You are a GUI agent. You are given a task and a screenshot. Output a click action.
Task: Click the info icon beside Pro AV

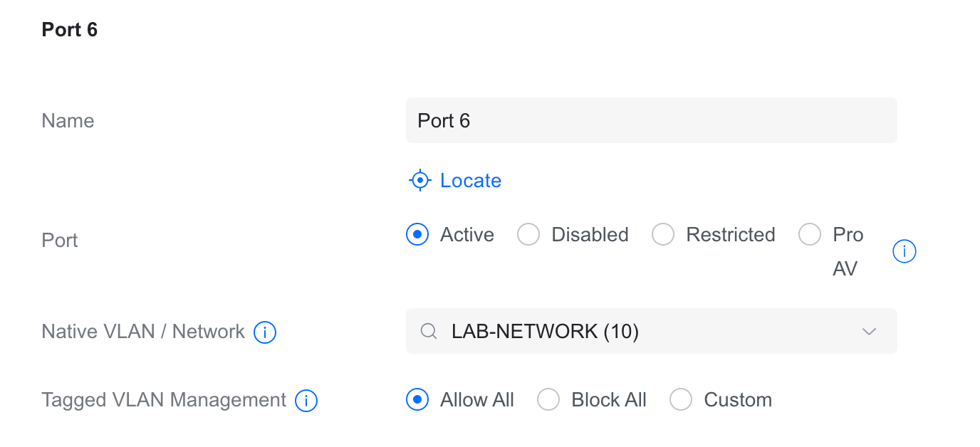904,251
